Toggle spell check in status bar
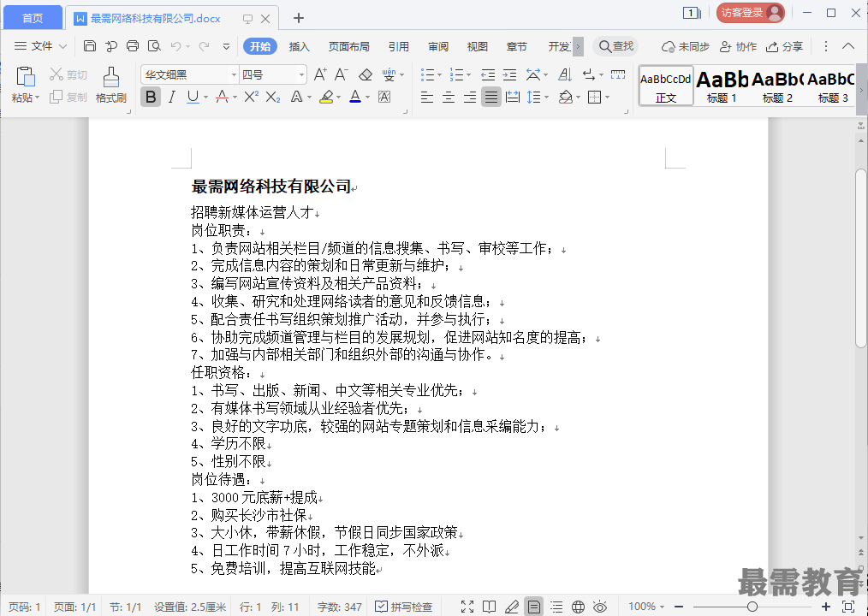Screen dimensions: 868x616 tap(403, 607)
